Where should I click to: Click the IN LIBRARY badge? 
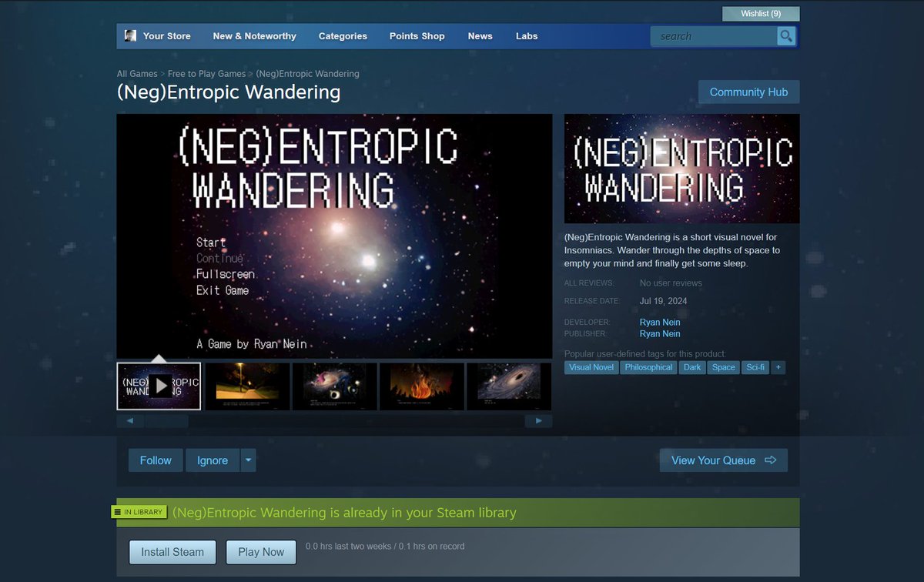(139, 512)
